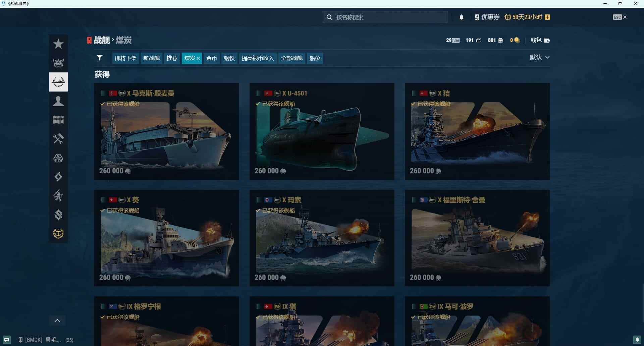Open the containers crate sidebar category
Image resolution: width=644 pixels, height=346 pixels.
(58, 120)
